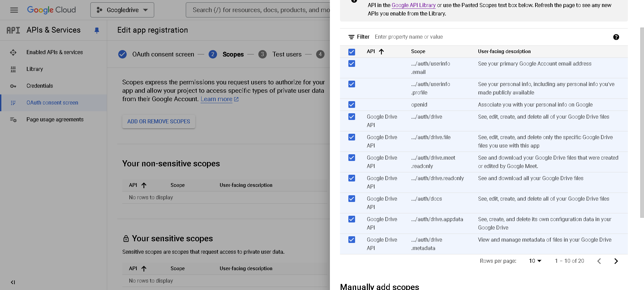This screenshot has width=644, height=290.
Task: Open the Google API Library link
Action: coord(413,5)
